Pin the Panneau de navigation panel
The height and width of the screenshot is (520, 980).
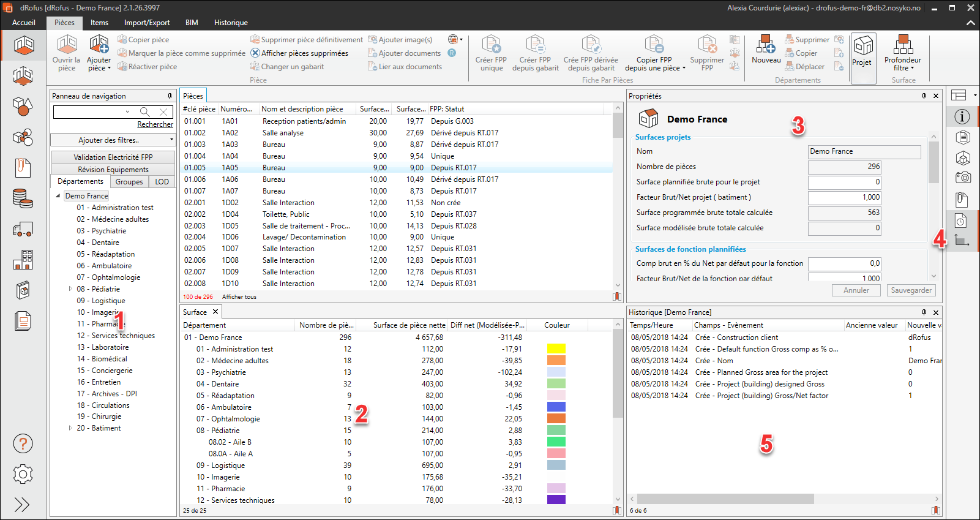[x=170, y=96]
